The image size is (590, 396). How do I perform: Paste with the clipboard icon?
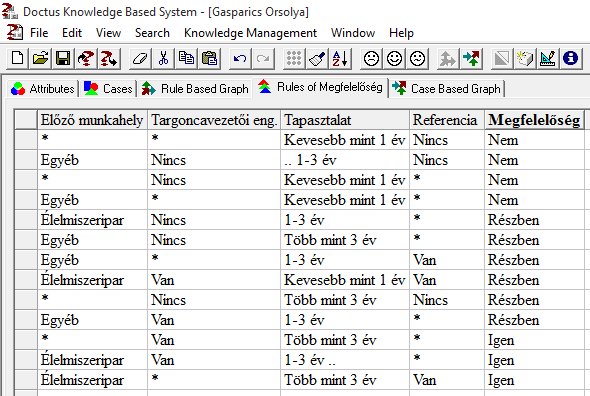209,59
